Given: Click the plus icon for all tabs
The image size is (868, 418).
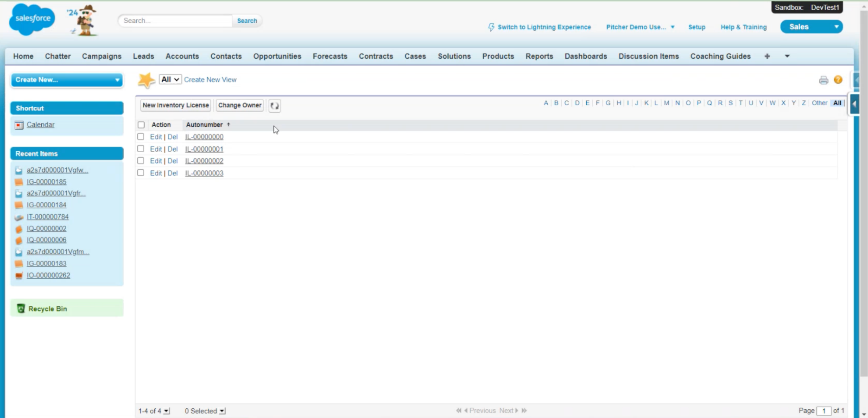Looking at the screenshot, I should (767, 56).
